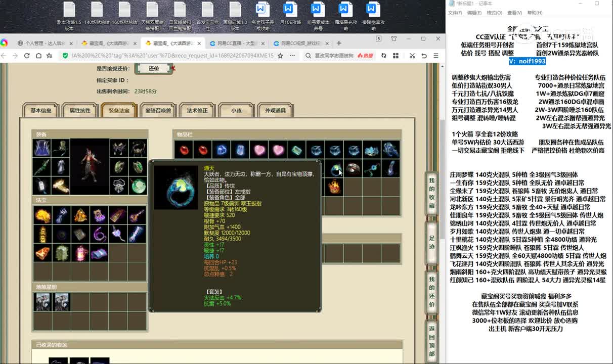Switch to the 网易CC视频 browser tab
This screenshot has height=364, width=613.
301,43
